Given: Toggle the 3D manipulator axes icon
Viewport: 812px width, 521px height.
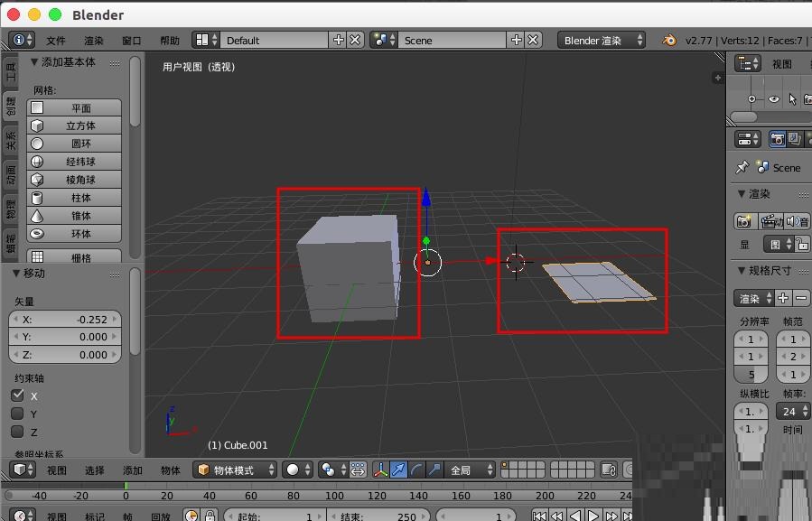Looking at the screenshot, I should (380, 470).
